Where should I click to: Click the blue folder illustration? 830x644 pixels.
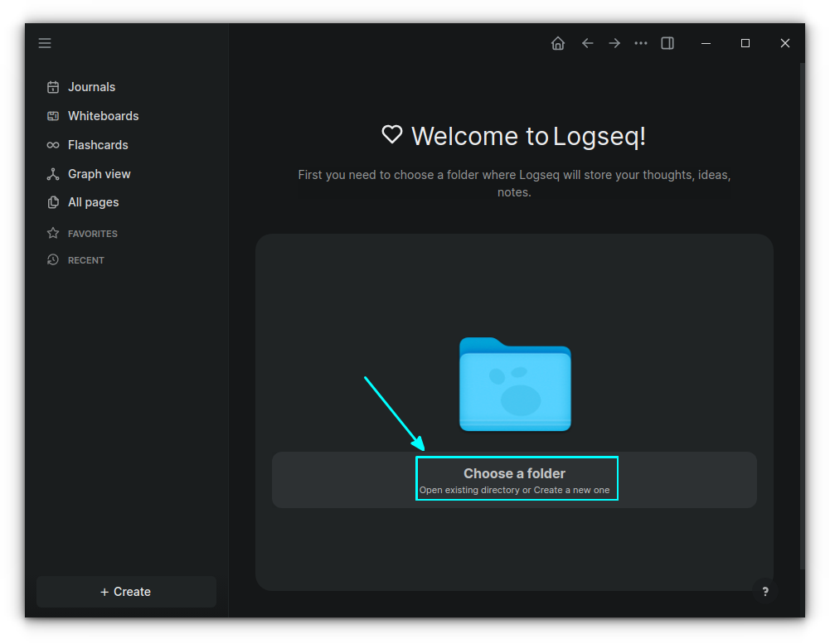point(515,383)
